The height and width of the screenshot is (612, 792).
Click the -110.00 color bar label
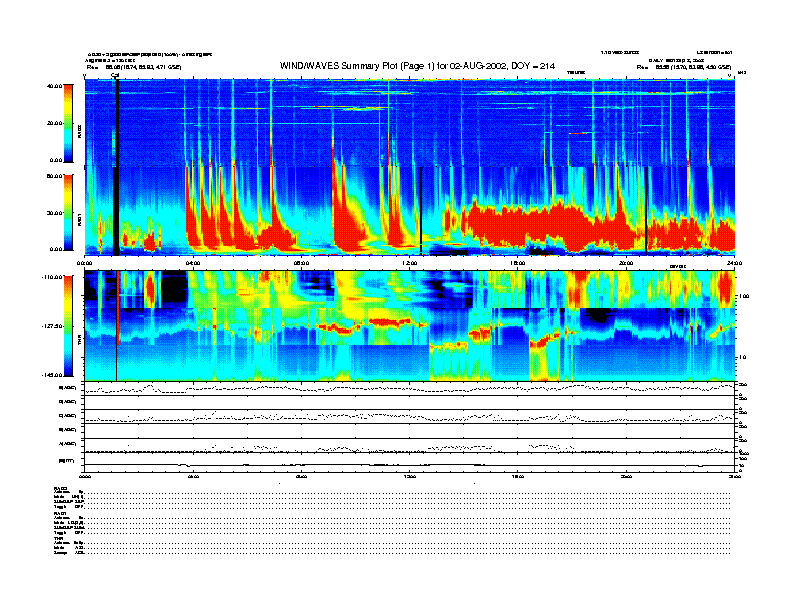[x=52, y=277]
